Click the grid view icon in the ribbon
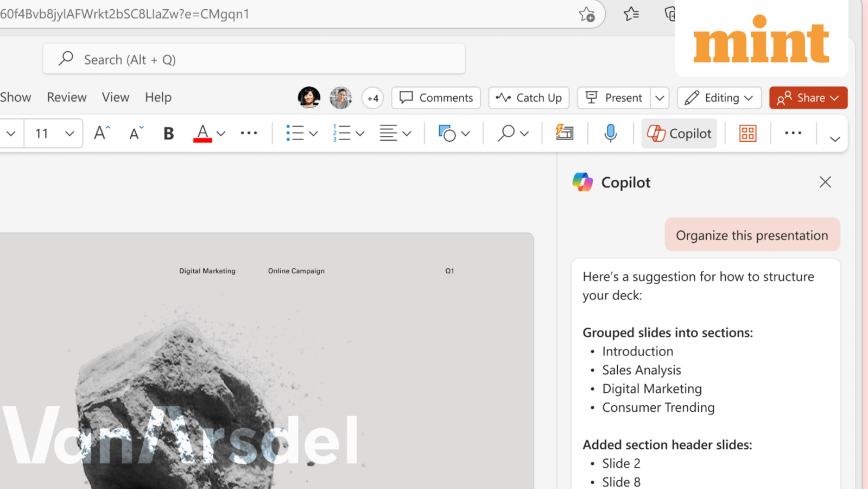Image resolution: width=868 pixels, height=489 pixels. 747,134
